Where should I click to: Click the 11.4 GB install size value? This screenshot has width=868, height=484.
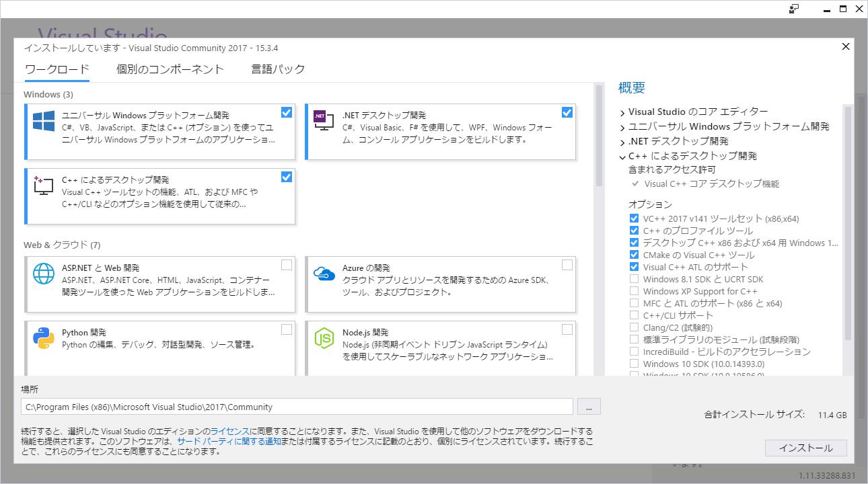tap(832, 415)
